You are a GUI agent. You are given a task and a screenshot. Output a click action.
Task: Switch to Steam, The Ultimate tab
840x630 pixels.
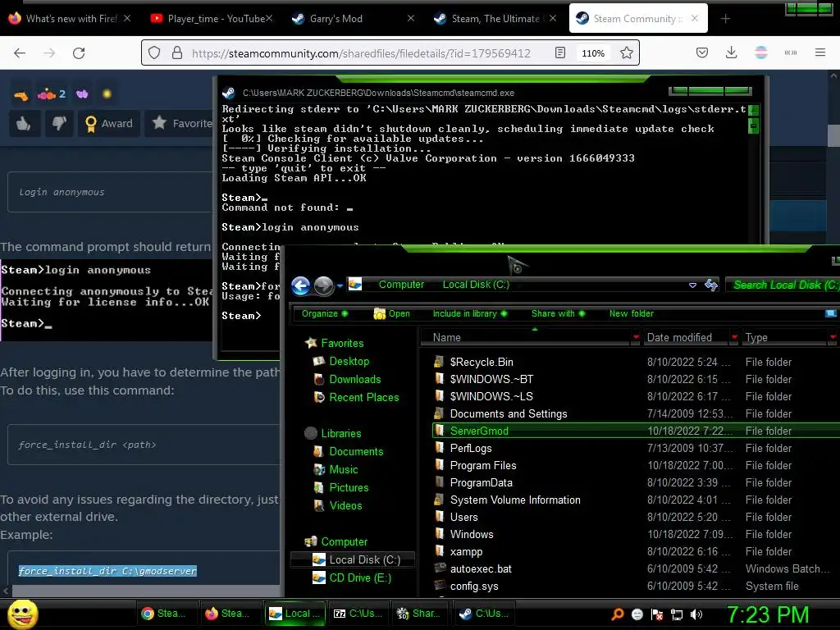click(495, 19)
